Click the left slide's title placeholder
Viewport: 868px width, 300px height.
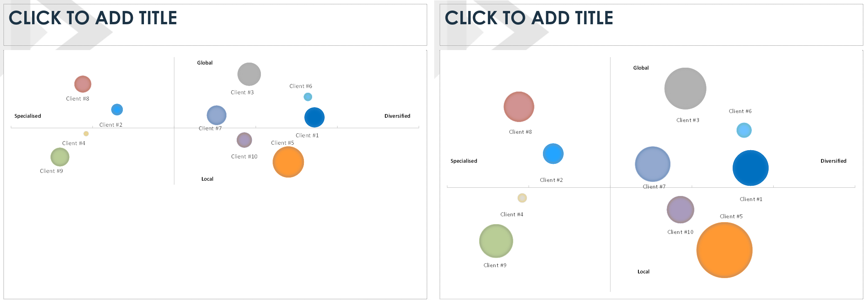(x=215, y=25)
